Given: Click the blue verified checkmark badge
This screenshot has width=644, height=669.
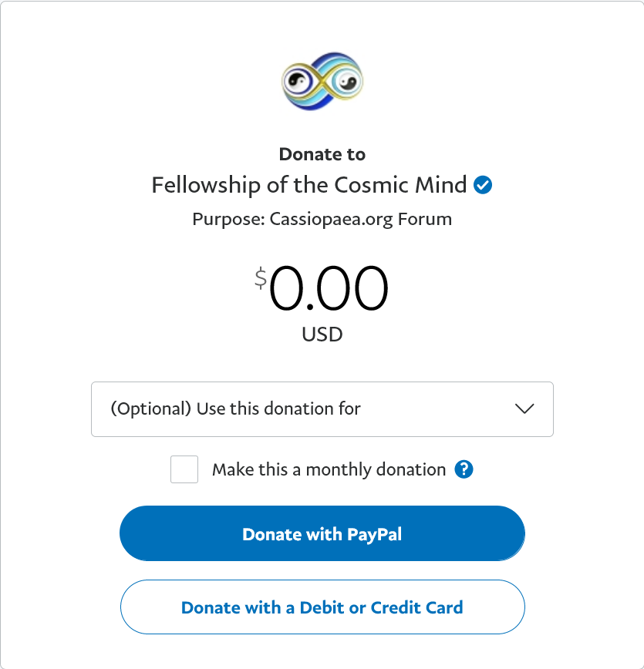Looking at the screenshot, I should coord(484,186).
